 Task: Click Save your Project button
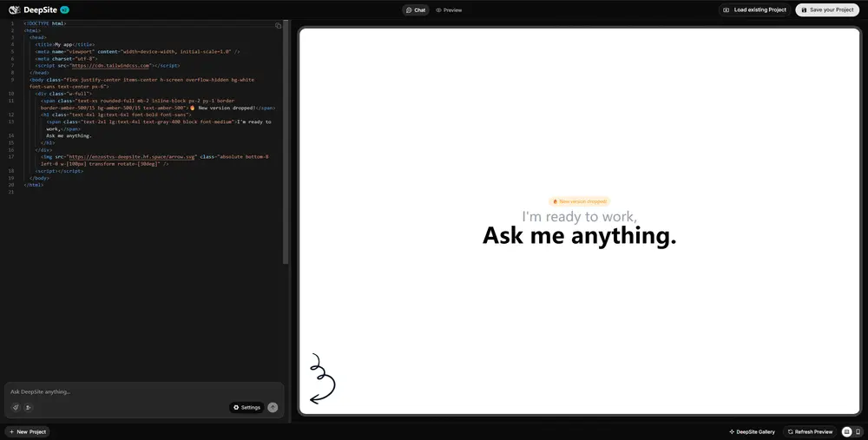[827, 10]
